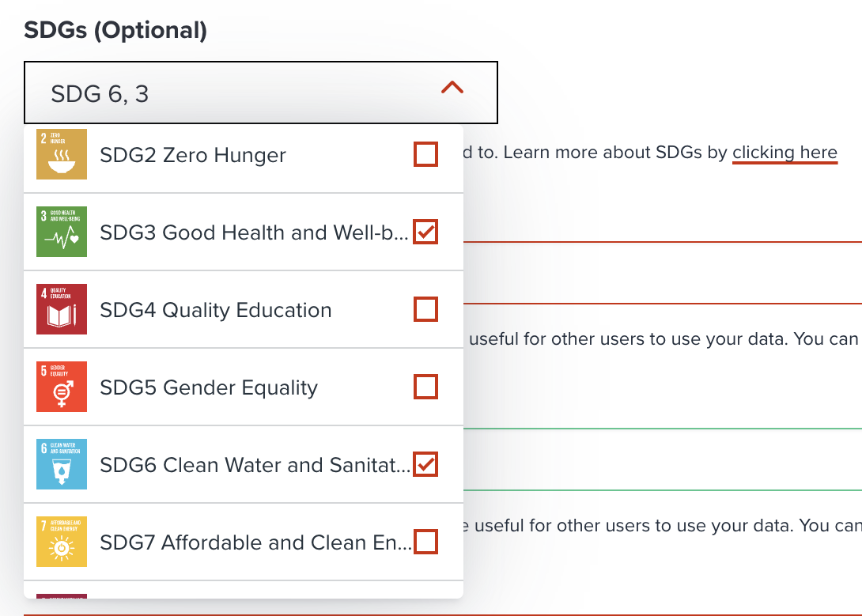Select the SDG 6, 3 input field
Screen dimensions: 862x616
198,91
